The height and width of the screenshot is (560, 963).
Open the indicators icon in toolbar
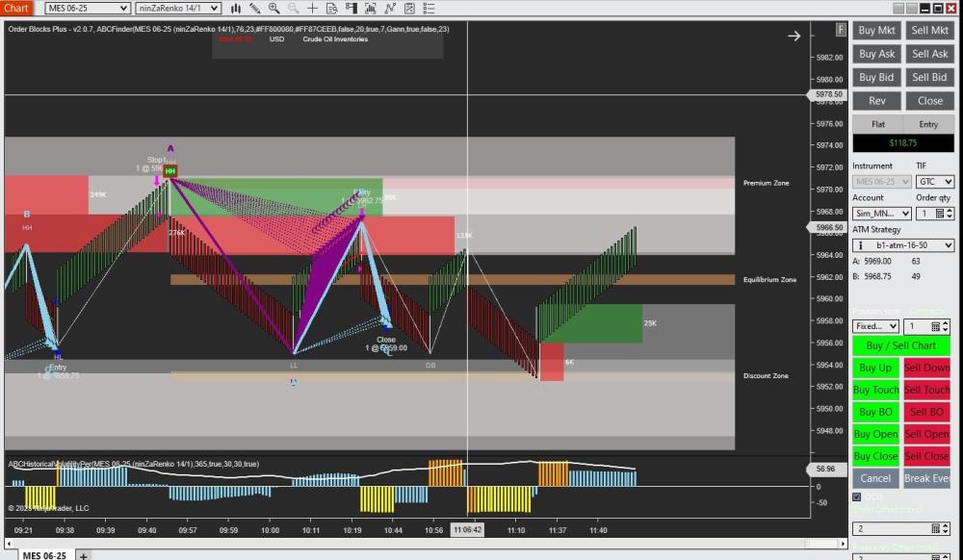click(x=370, y=8)
